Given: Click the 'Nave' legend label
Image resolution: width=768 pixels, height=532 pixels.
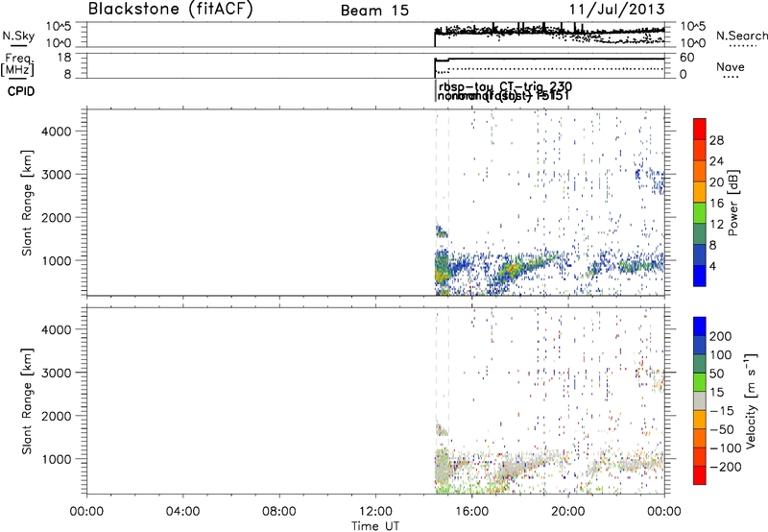Looking at the screenshot, I should coord(731,66).
